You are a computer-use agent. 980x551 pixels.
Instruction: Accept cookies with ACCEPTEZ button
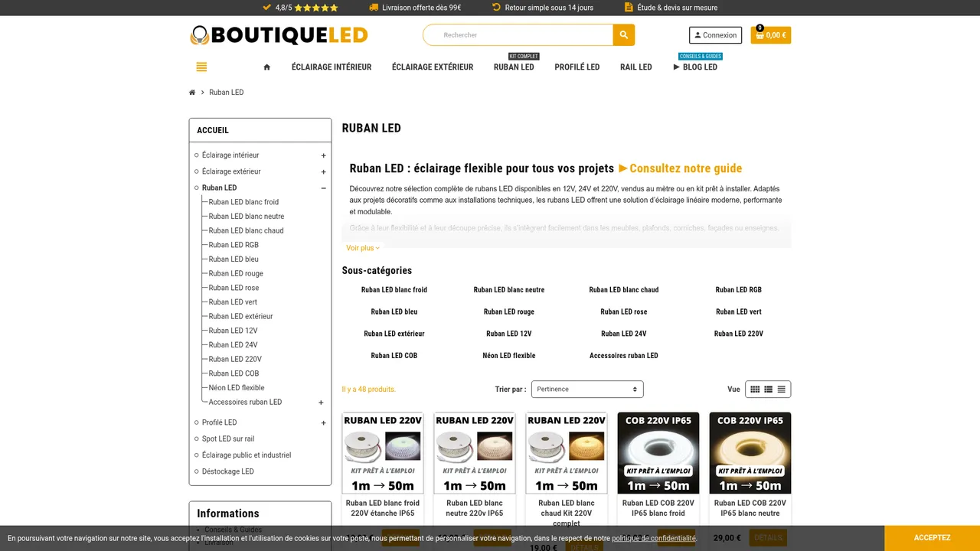932,538
